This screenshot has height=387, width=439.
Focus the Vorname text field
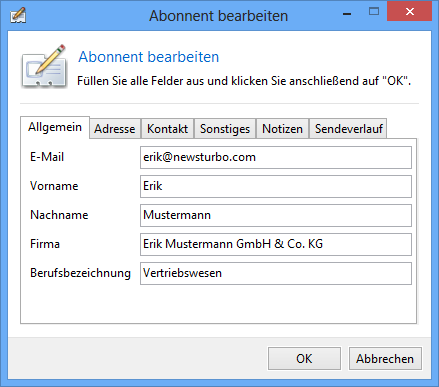tap(276, 186)
